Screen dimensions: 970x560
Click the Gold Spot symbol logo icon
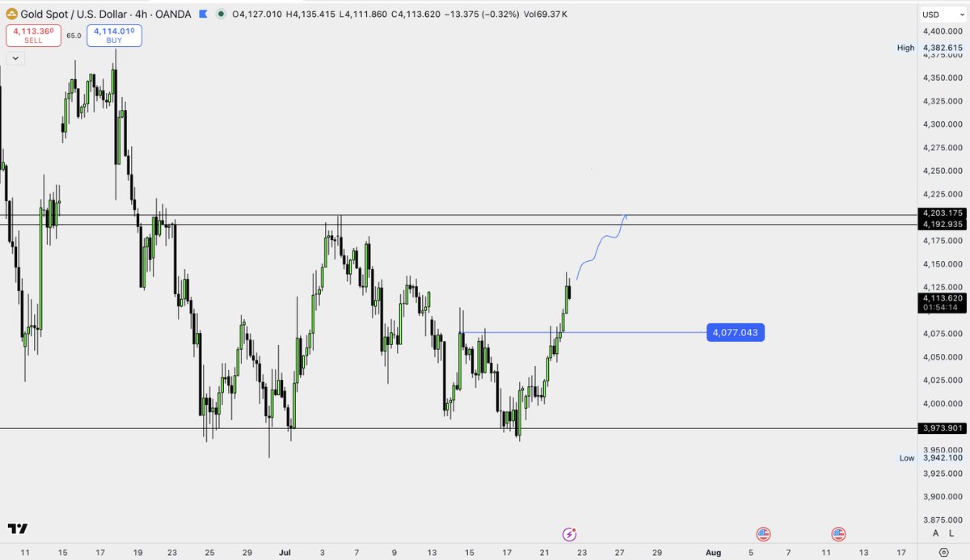click(12, 15)
